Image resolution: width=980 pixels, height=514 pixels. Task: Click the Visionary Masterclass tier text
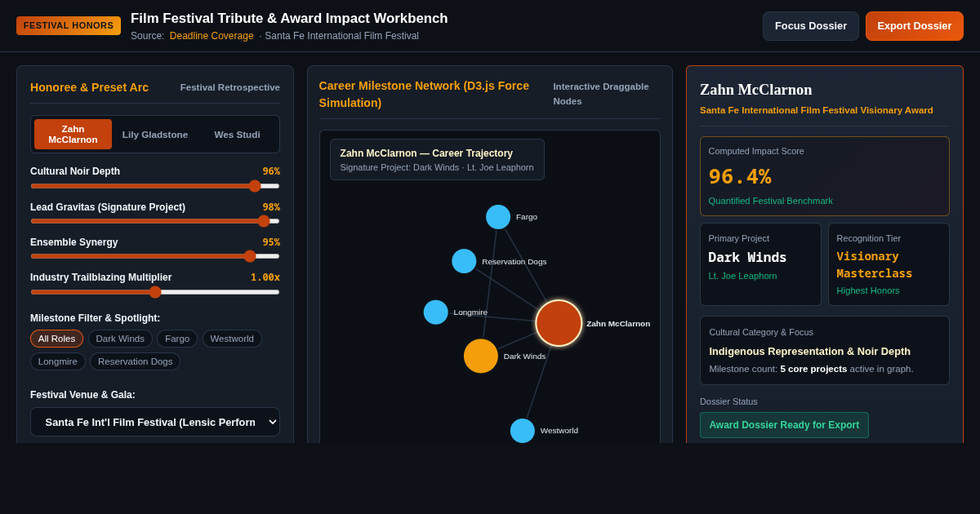click(875, 265)
